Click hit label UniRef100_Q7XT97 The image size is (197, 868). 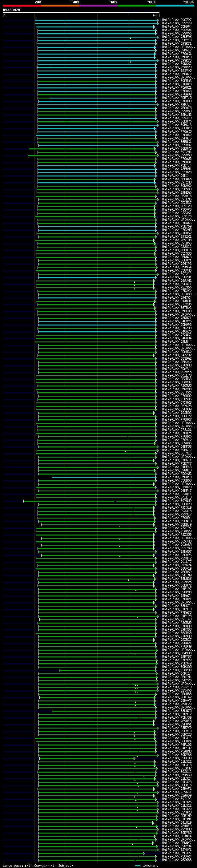(x=177, y=528)
